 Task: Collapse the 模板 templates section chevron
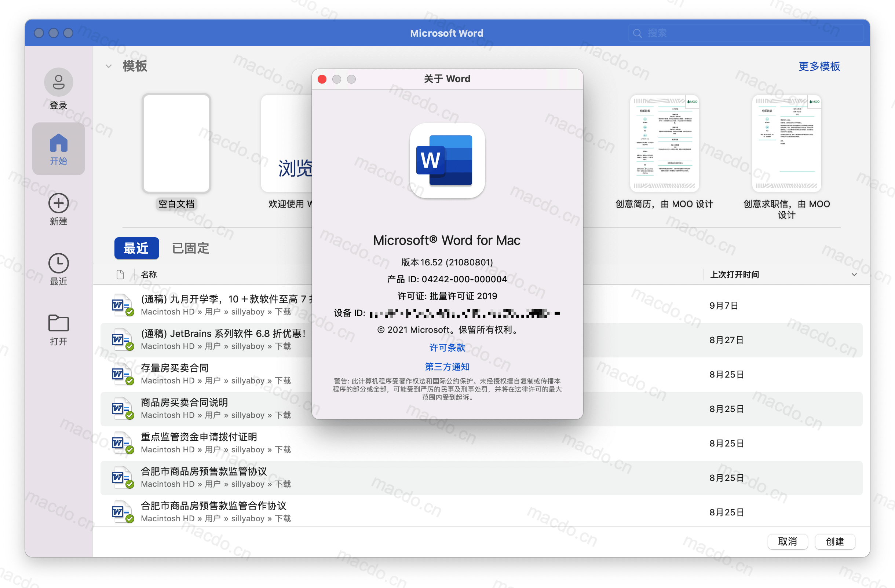click(109, 66)
